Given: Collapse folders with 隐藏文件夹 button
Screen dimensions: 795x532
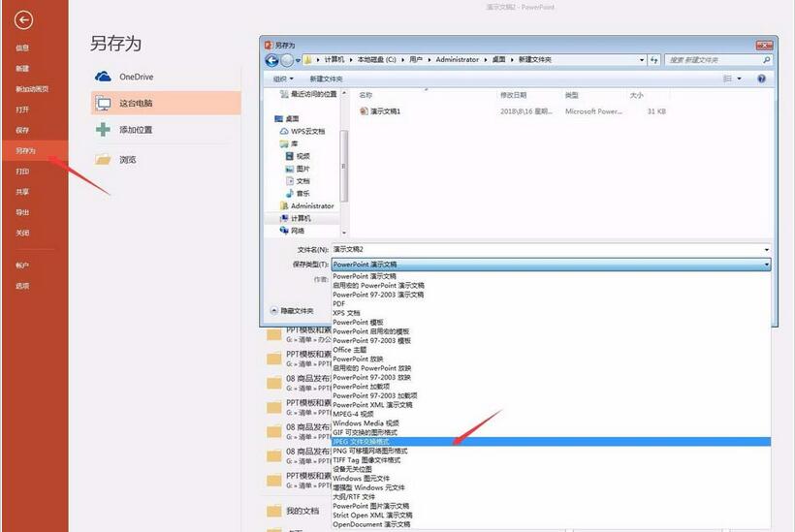Looking at the screenshot, I should (x=293, y=311).
